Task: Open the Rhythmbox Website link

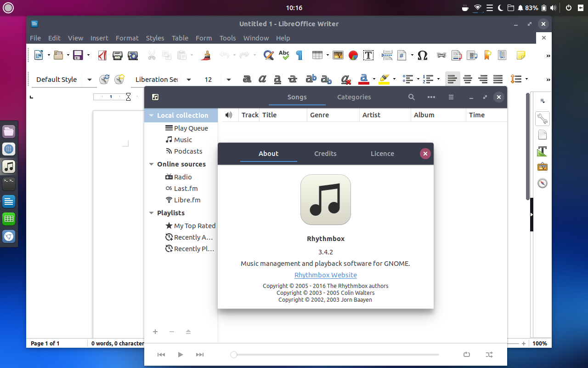Action: click(326, 275)
